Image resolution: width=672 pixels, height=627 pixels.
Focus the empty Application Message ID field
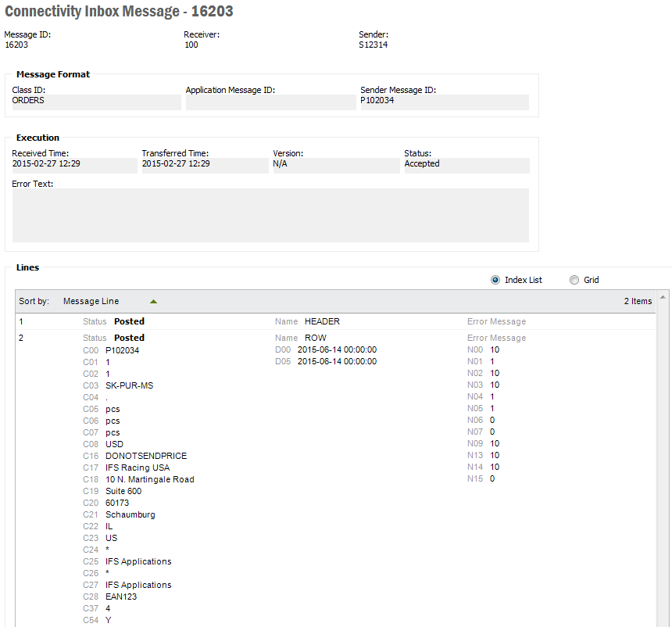(x=270, y=102)
